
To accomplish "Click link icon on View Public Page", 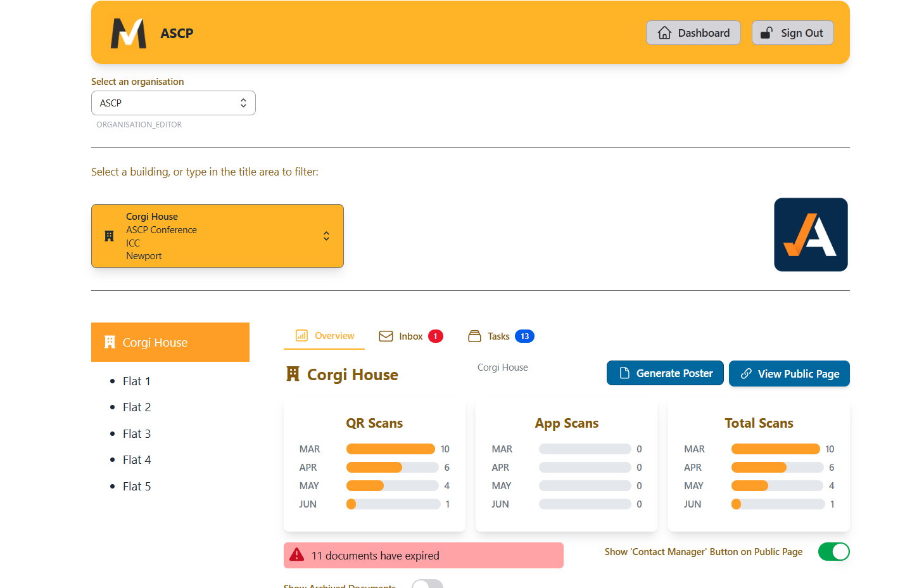I will coord(747,373).
